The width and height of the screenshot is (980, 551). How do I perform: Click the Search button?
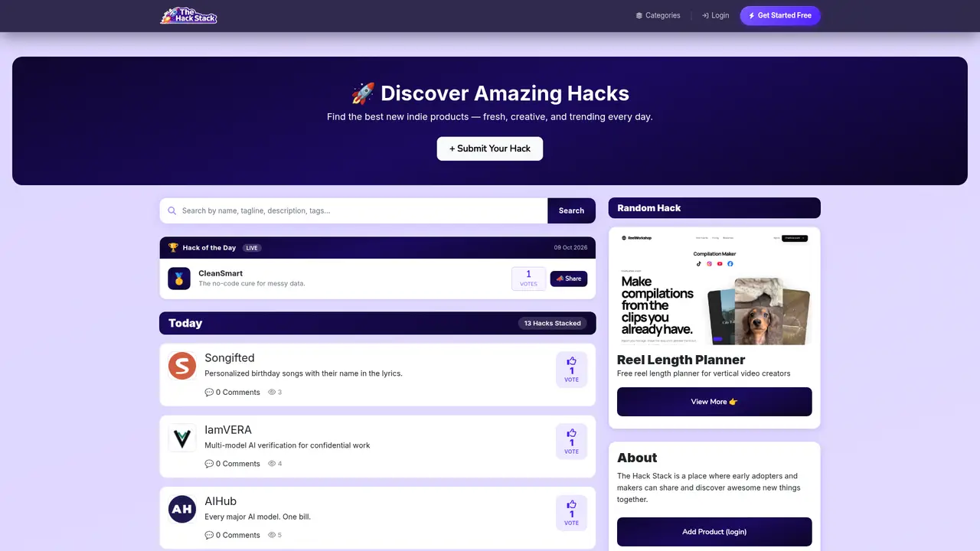point(571,210)
